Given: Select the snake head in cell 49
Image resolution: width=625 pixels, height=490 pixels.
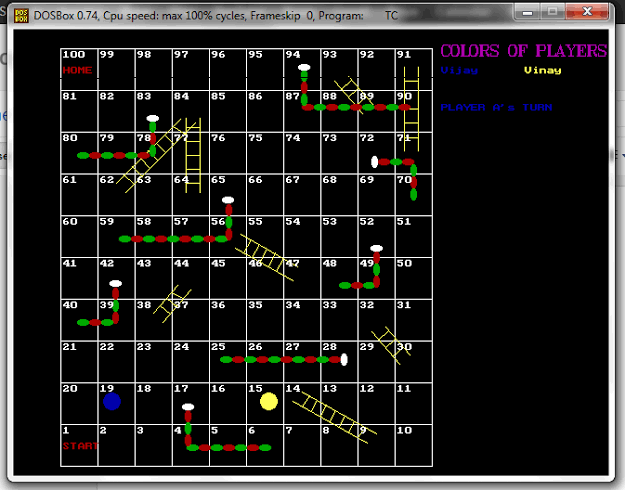Looking at the screenshot, I should tap(376, 249).
